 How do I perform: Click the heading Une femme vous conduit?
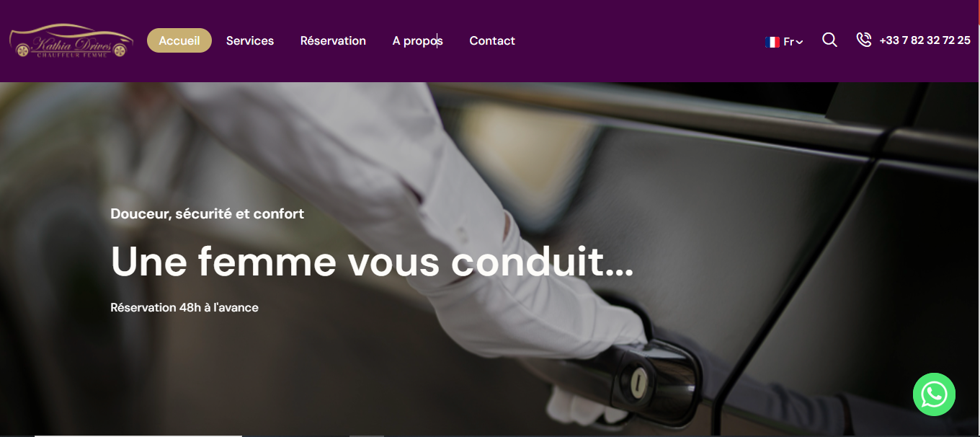coord(372,261)
